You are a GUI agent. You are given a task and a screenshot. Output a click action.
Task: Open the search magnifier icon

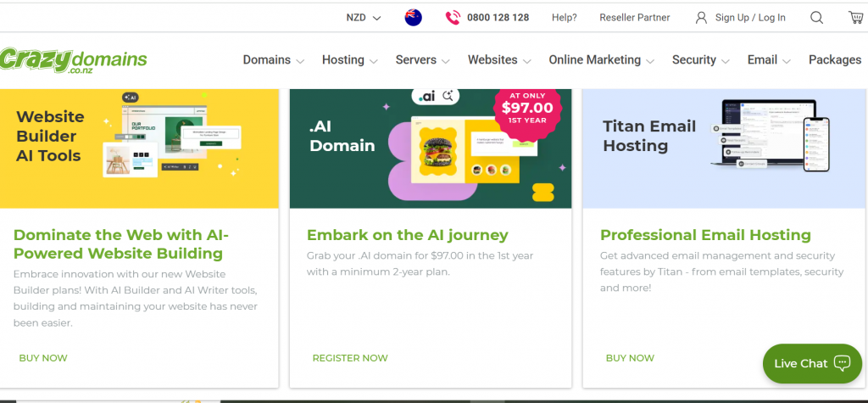(816, 18)
